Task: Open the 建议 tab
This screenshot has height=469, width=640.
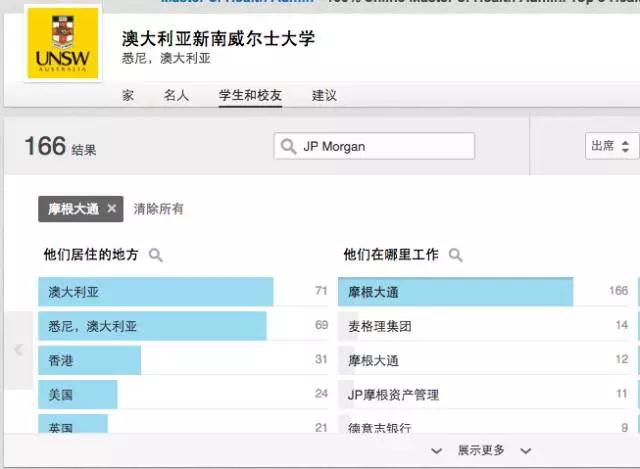Action: pyautogui.click(x=324, y=96)
